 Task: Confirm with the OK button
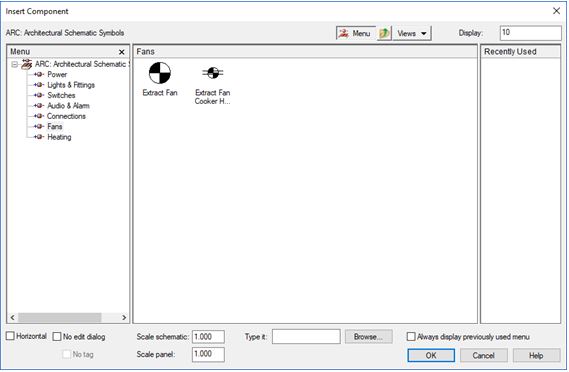(x=431, y=355)
